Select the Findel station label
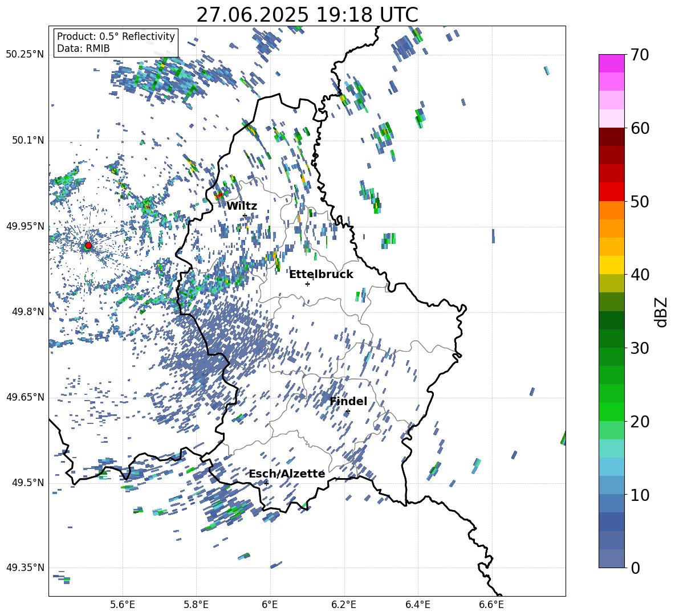This screenshot has height=616, width=675. pos(348,401)
